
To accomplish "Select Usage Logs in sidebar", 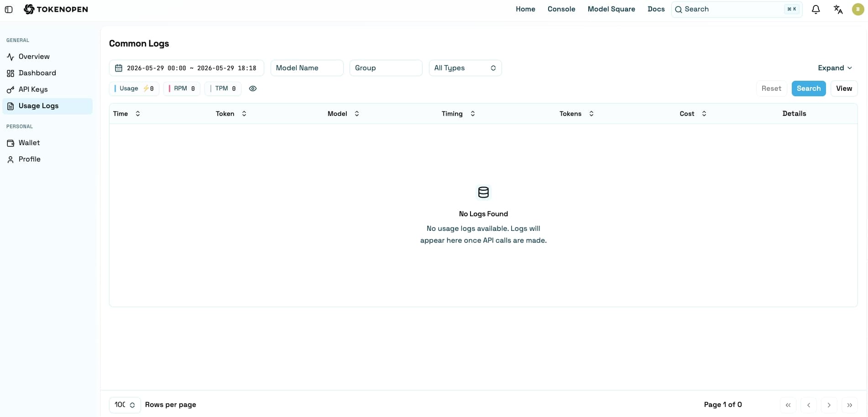I will [47, 106].
